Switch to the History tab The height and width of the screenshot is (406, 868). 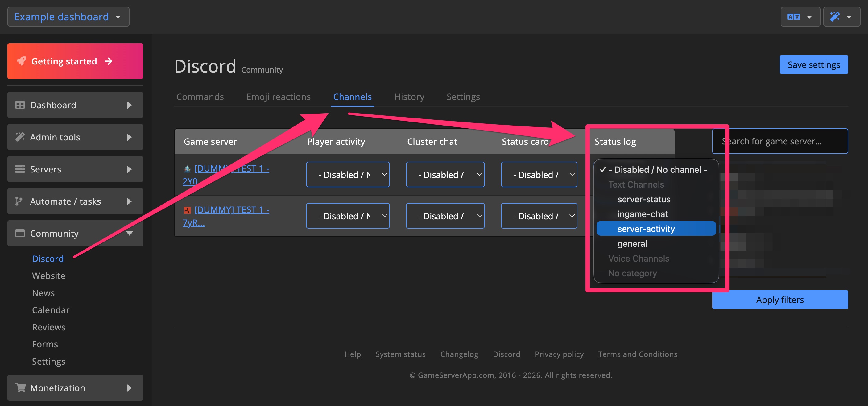409,97
